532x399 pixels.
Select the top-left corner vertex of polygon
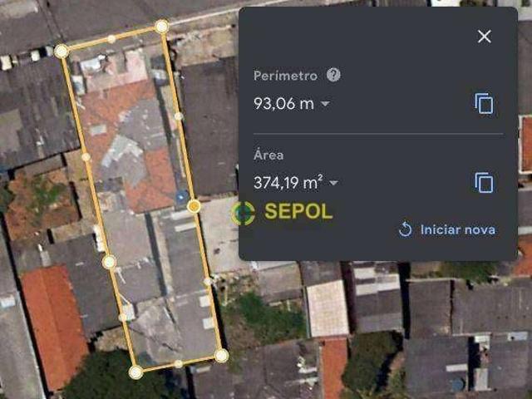(x=62, y=52)
